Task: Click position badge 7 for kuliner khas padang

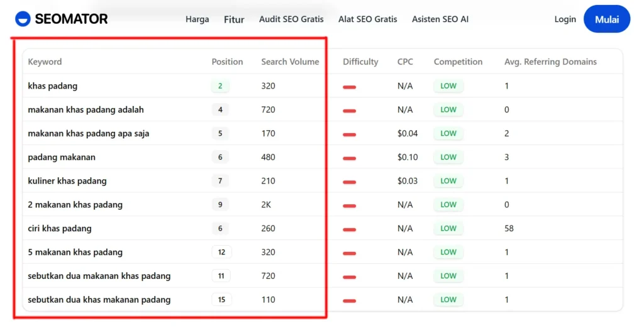Action: [220, 181]
